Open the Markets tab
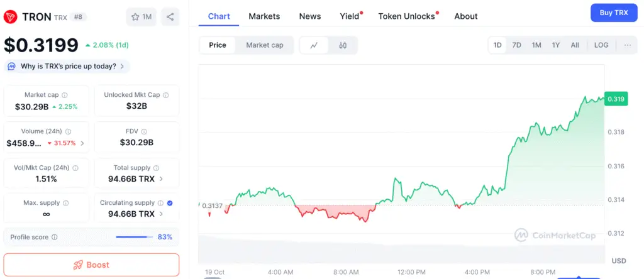Screen dimensions: 644x279 point(264,16)
